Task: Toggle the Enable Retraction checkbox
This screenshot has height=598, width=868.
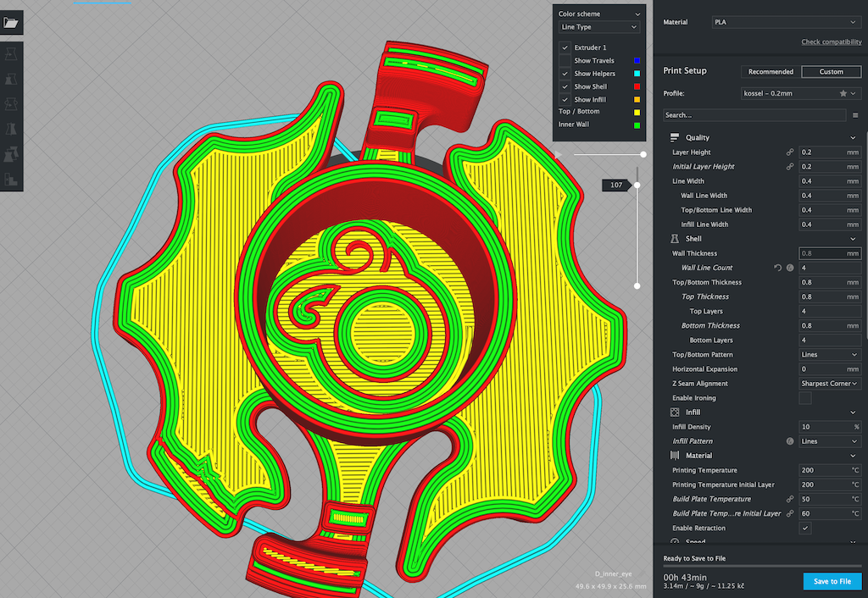Action: 805,528
